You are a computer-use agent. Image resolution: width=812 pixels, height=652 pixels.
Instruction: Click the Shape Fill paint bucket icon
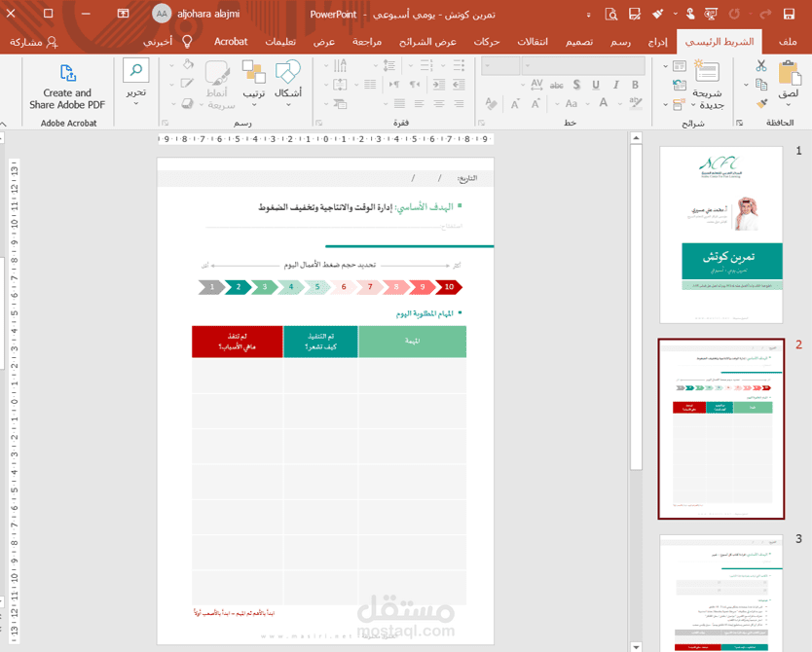[x=188, y=64]
